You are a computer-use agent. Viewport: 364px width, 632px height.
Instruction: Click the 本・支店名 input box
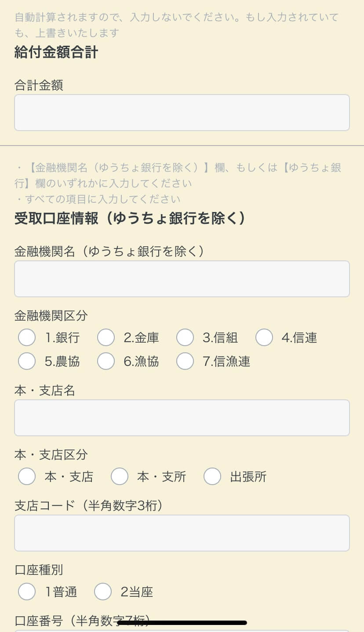[x=182, y=418]
